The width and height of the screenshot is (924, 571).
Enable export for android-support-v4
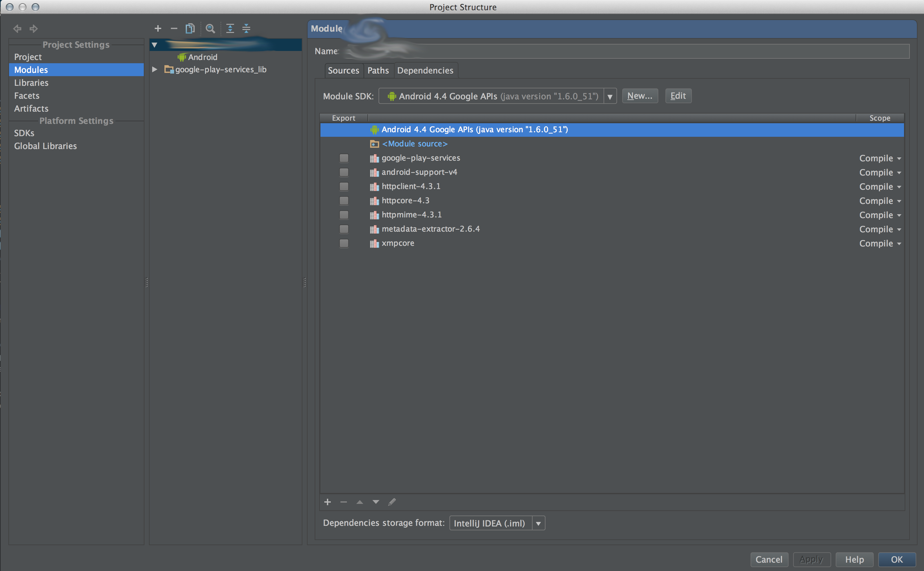(344, 172)
